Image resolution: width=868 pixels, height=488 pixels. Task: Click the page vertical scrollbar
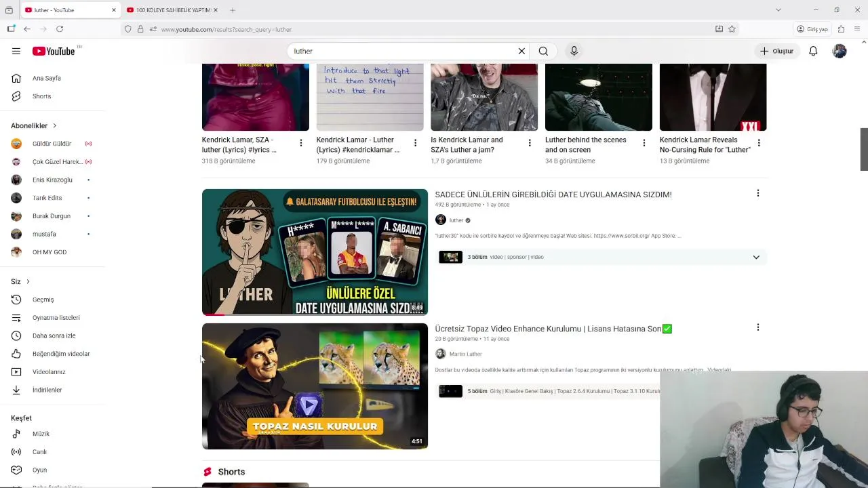pyautogui.click(x=864, y=149)
